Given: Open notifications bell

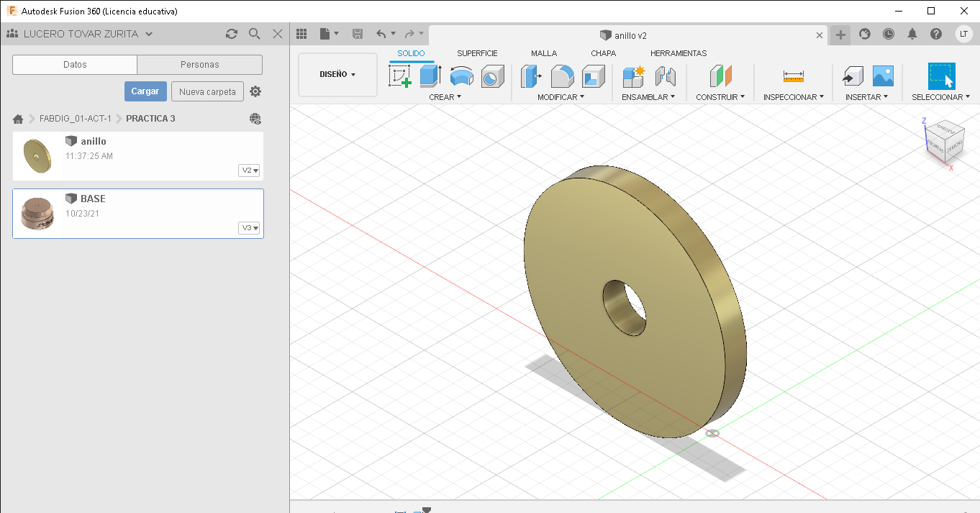Looking at the screenshot, I should tap(912, 34).
